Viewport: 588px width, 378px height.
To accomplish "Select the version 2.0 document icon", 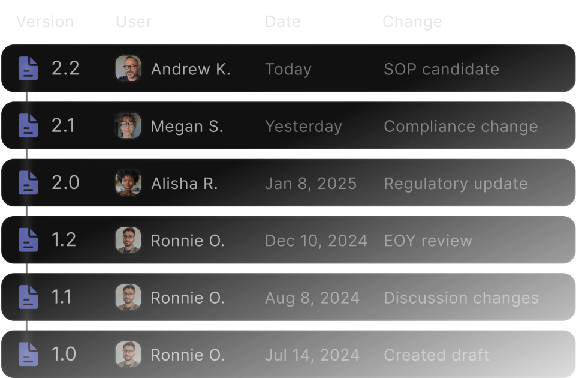I will [x=28, y=183].
